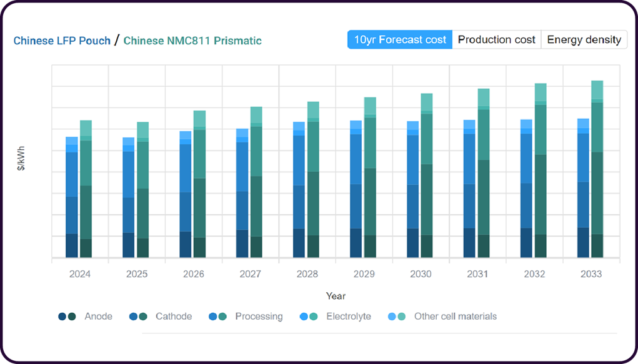Open the Chinese NMC811 Prismatic link
The image size is (638, 364).
point(192,41)
